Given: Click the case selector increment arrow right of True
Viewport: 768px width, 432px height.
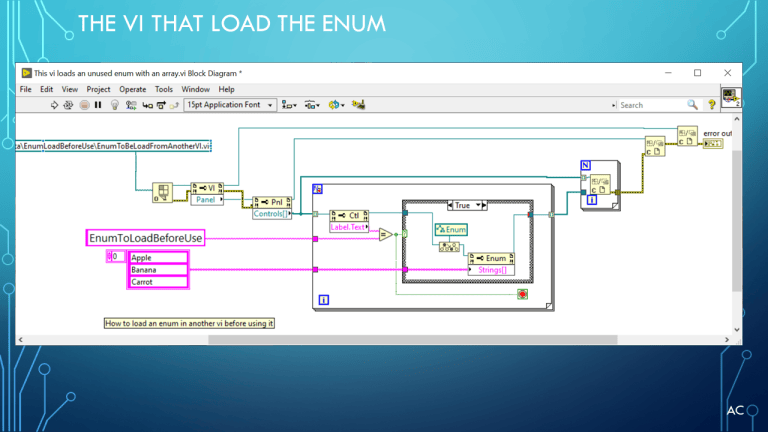Looking at the screenshot, I should click(484, 206).
